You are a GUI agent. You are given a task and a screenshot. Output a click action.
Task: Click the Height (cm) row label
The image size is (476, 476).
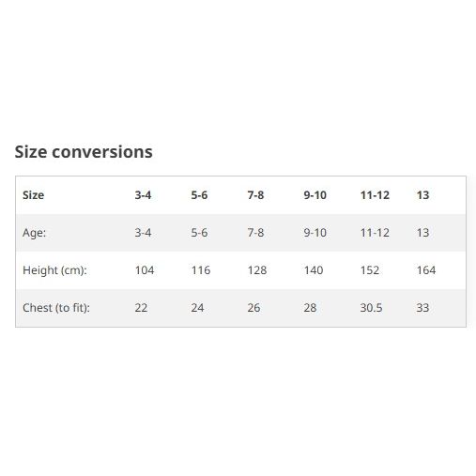click(54, 270)
